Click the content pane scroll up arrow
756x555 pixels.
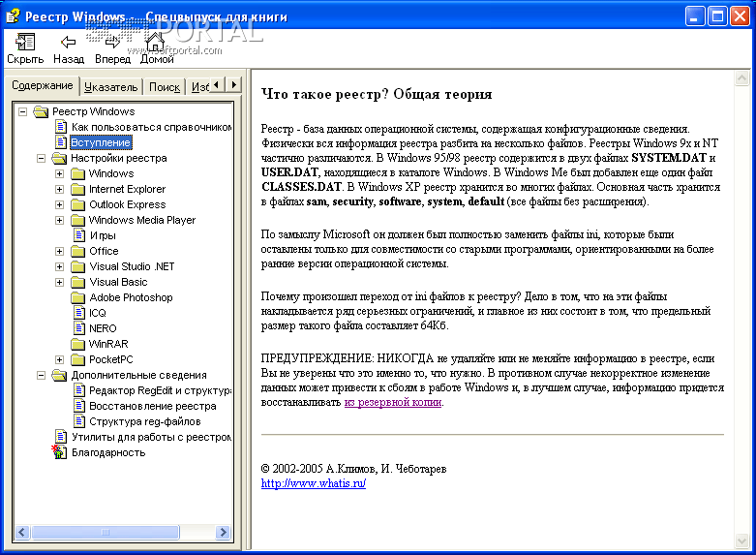pyautogui.click(x=741, y=77)
